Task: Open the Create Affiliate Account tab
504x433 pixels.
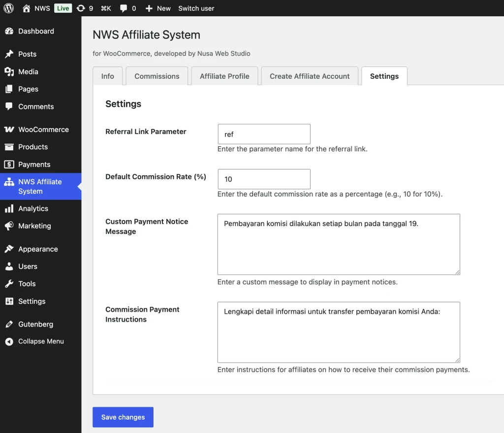Action: coord(310,76)
